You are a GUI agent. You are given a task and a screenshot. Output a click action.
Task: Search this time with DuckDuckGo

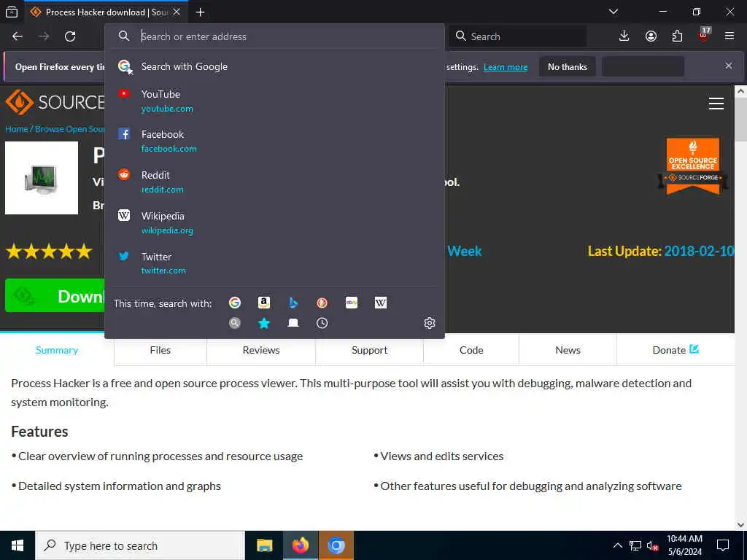point(322,303)
